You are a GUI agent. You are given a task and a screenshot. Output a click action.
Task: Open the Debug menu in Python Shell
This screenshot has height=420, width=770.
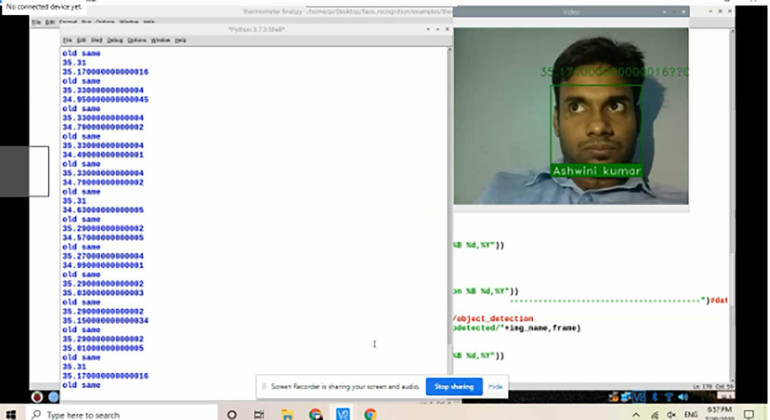pyautogui.click(x=113, y=40)
